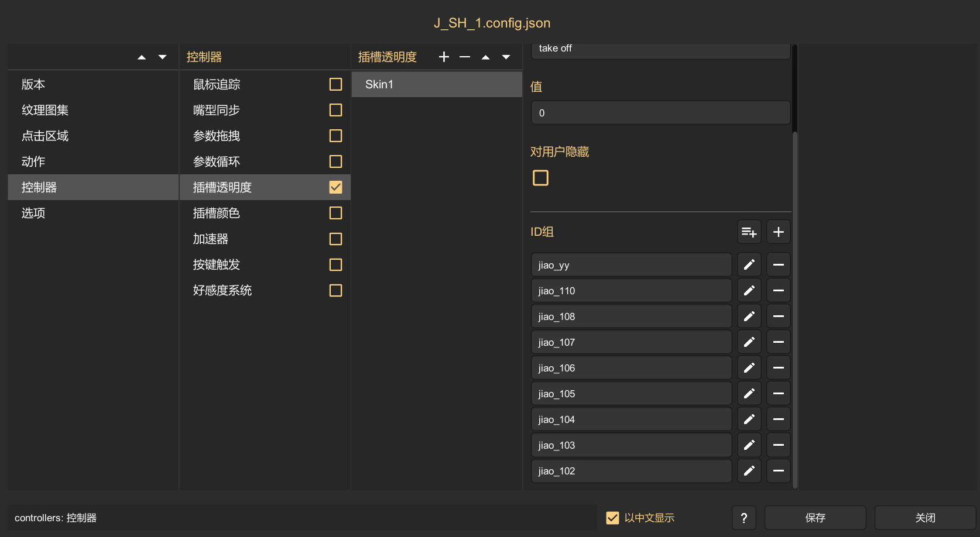
Task: Select the 插槽颜色 controller row
Action: (x=265, y=213)
